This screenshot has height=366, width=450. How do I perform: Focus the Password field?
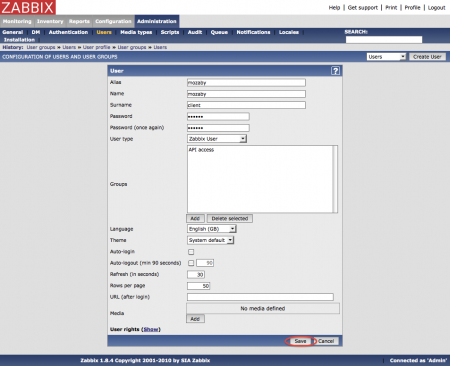point(218,116)
